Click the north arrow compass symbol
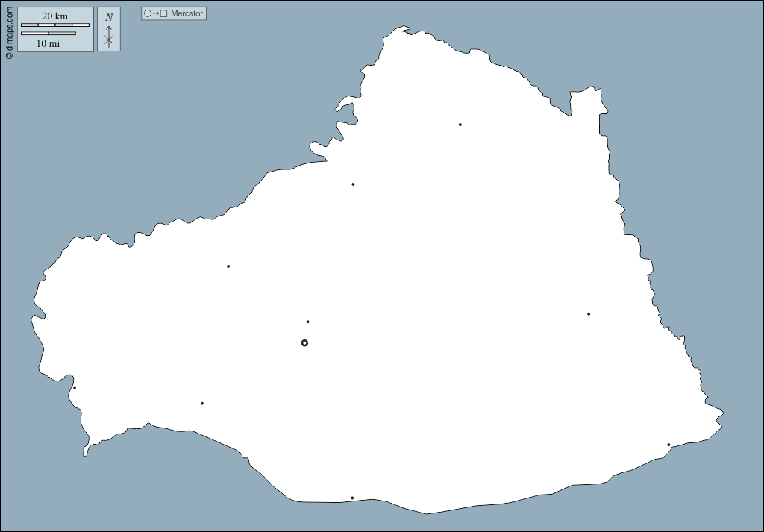 109,37
